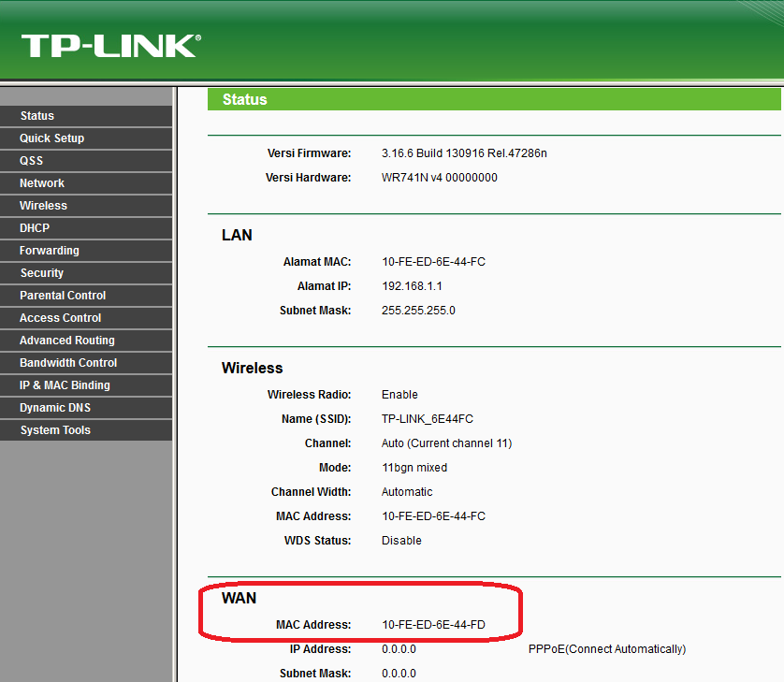Viewport: 784px width, 682px height.
Task: Click WAN IP Address value 0.0.0.0
Action: point(399,649)
